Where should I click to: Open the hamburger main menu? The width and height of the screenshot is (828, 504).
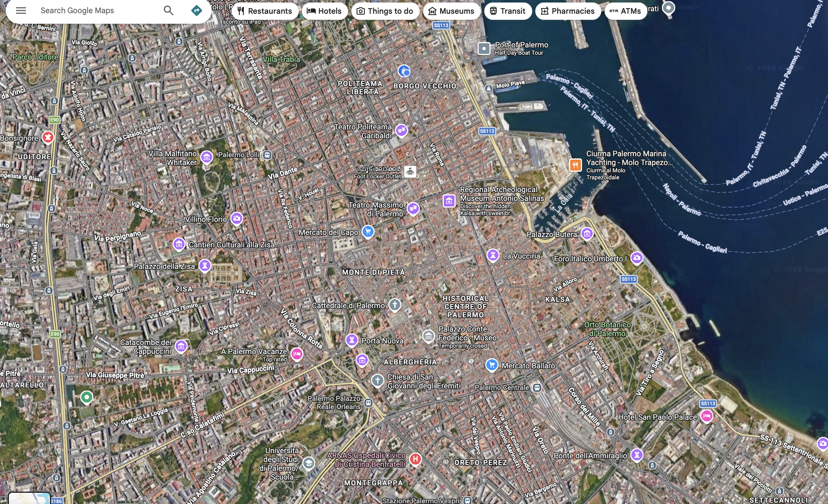click(21, 10)
